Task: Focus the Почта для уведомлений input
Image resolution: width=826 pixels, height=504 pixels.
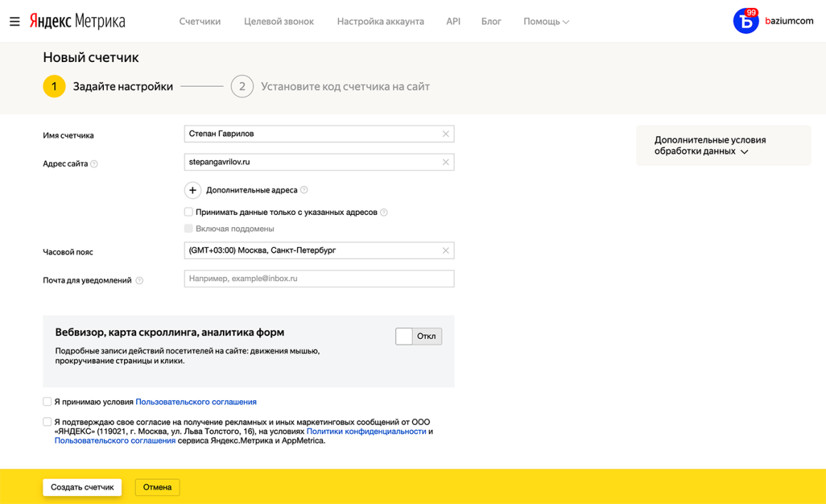Action: click(319, 278)
